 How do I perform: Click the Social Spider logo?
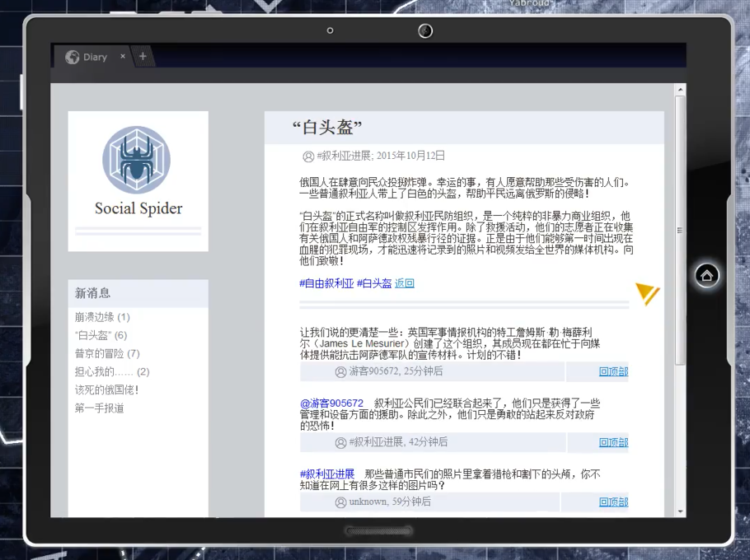[136, 160]
